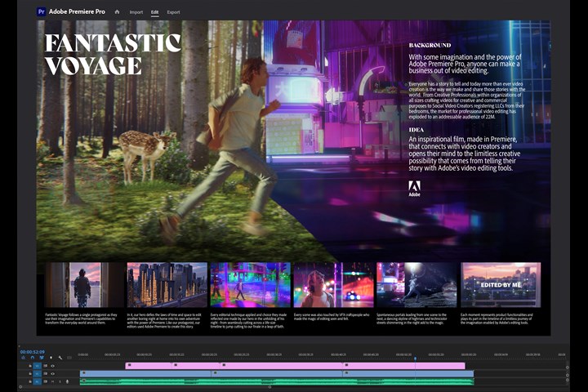
Task: Click the time ruler at the 00:00:00 label
Action: (82, 354)
